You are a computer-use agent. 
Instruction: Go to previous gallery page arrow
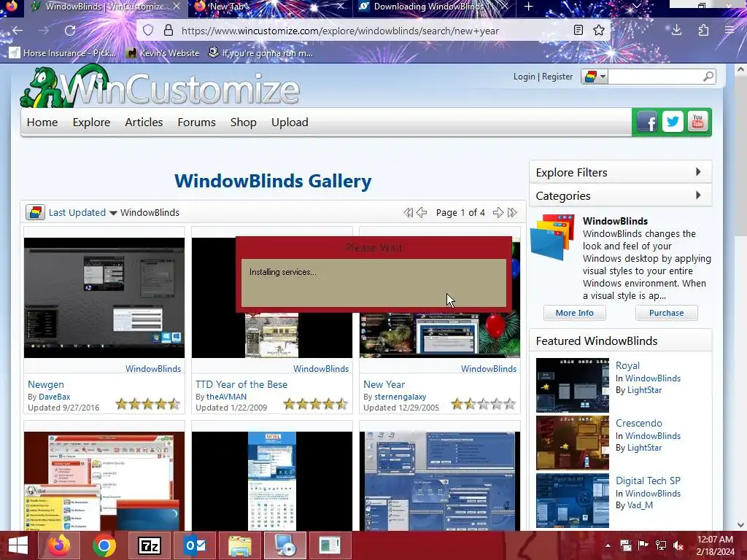[x=422, y=212]
